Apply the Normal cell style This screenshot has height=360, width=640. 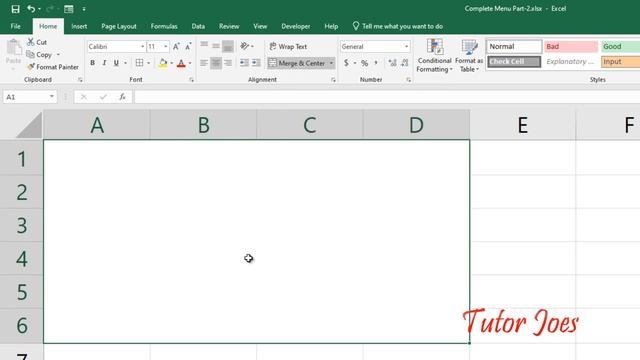click(514, 47)
